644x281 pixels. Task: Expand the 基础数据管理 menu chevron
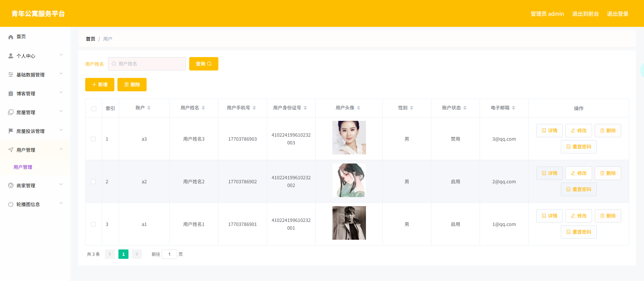[x=61, y=74]
